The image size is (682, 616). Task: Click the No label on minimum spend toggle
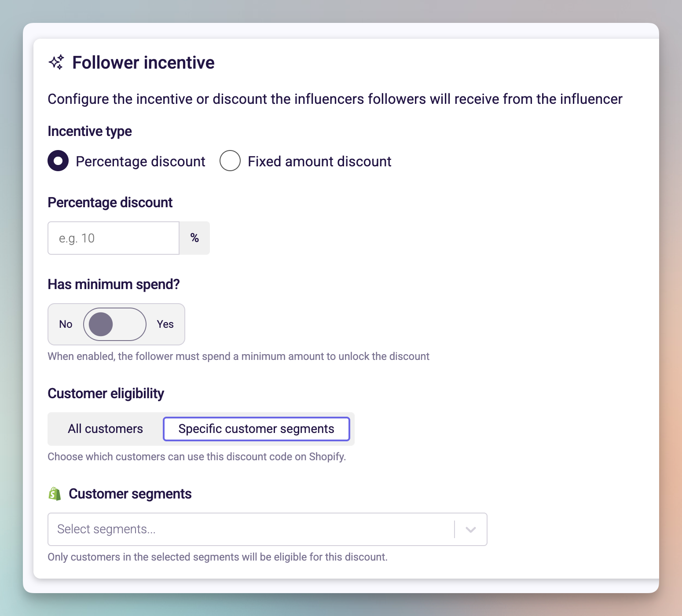[x=65, y=324]
